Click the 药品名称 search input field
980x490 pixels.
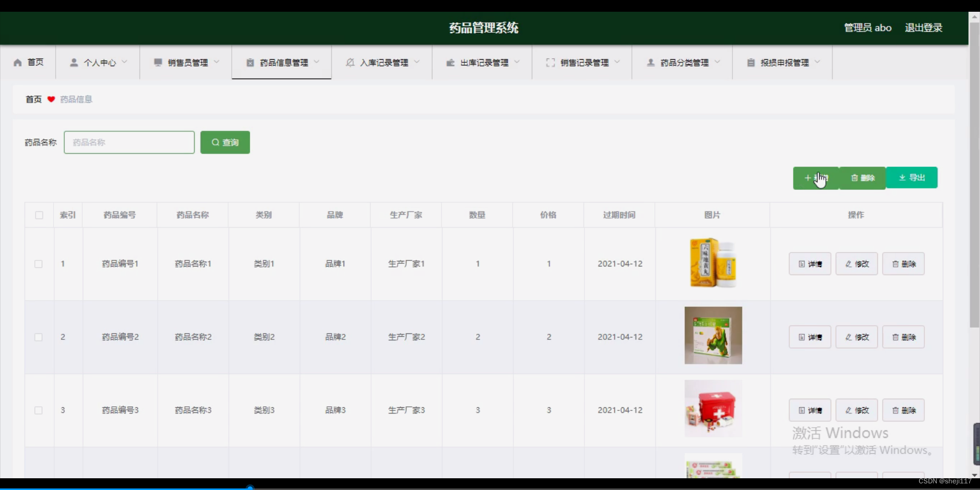coord(129,142)
